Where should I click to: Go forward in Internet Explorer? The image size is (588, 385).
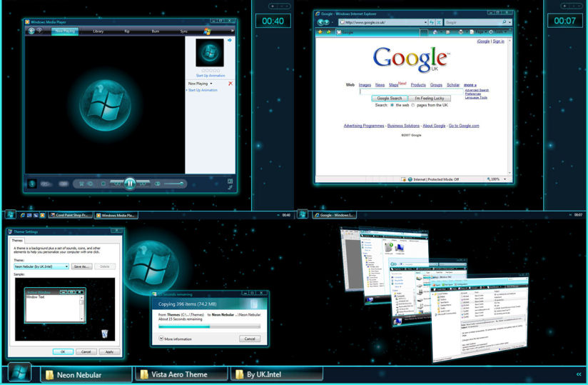tap(327, 23)
